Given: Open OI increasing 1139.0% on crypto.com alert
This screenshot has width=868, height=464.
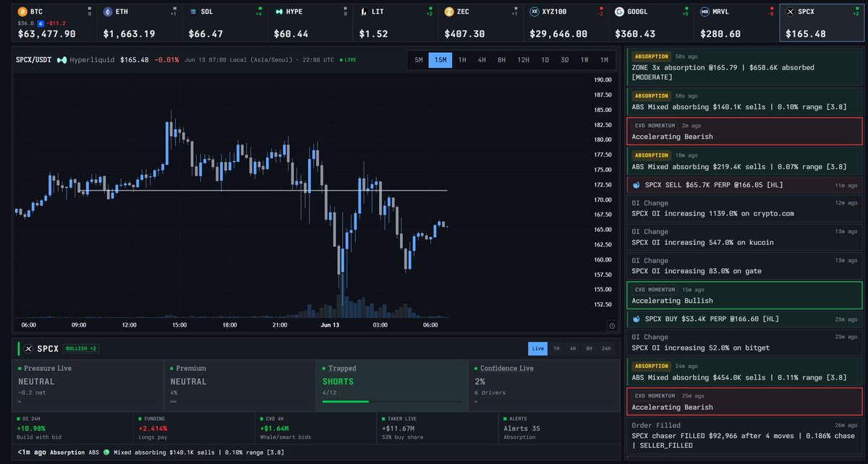Looking at the screenshot, I should pyautogui.click(x=744, y=207).
